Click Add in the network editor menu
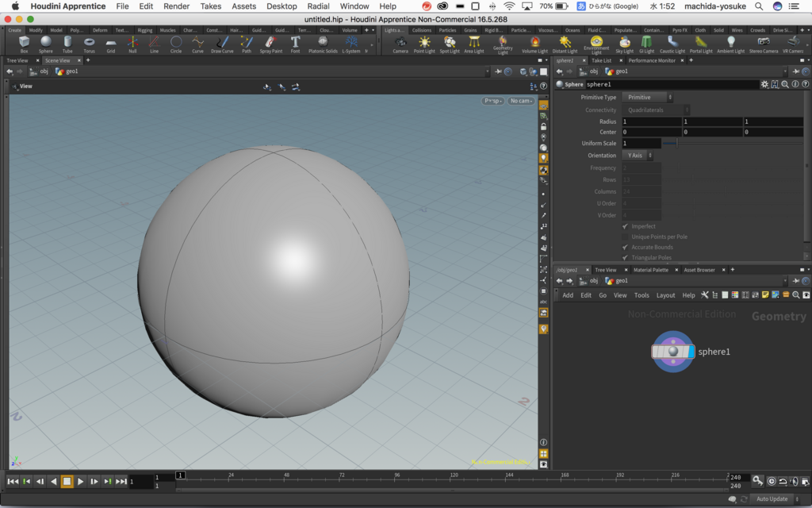This screenshot has height=508, width=812. [x=568, y=295]
